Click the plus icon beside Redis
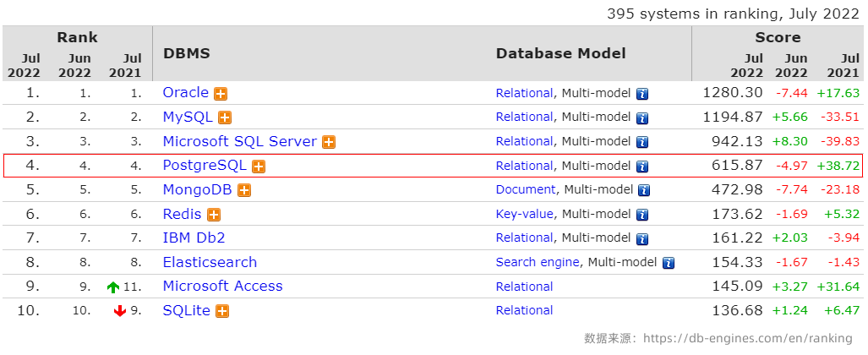The image size is (868, 355). (x=214, y=216)
